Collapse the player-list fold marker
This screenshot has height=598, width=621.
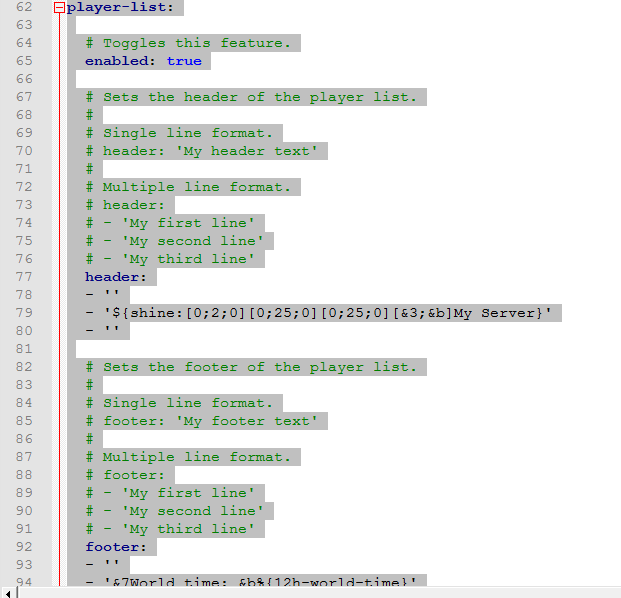[58, 7]
